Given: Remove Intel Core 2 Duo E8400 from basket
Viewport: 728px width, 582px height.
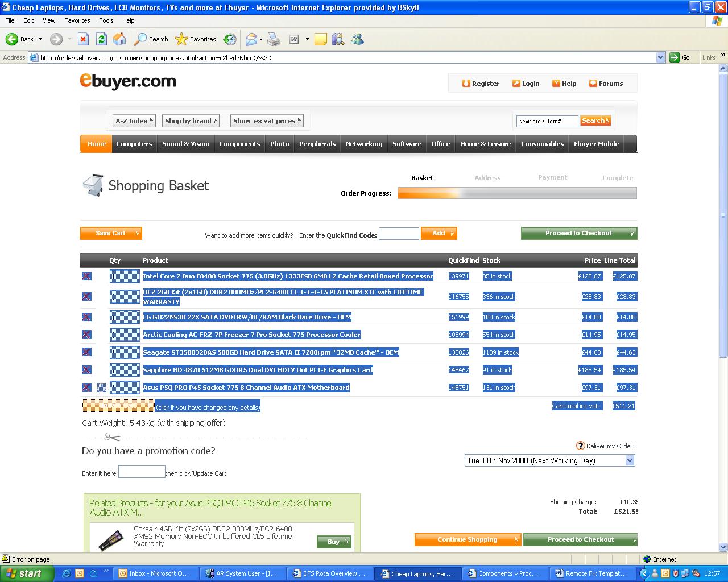Looking at the screenshot, I should pos(86,276).
